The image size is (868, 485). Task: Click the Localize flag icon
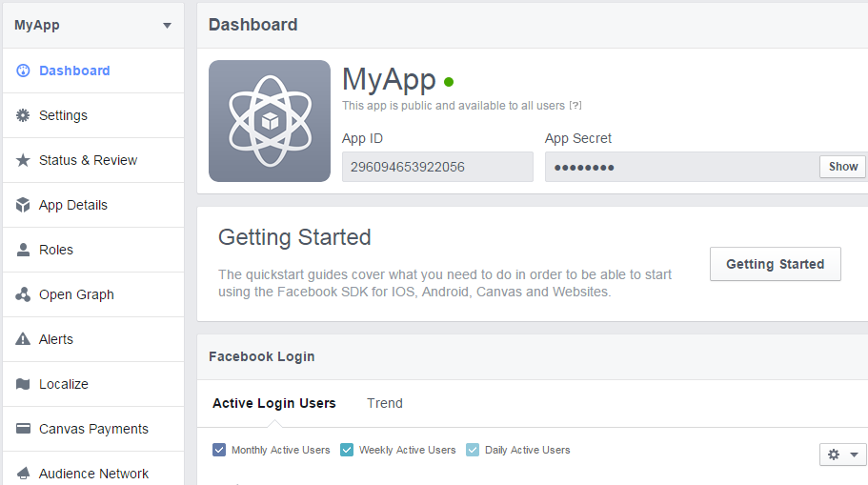tap(23, 384)
